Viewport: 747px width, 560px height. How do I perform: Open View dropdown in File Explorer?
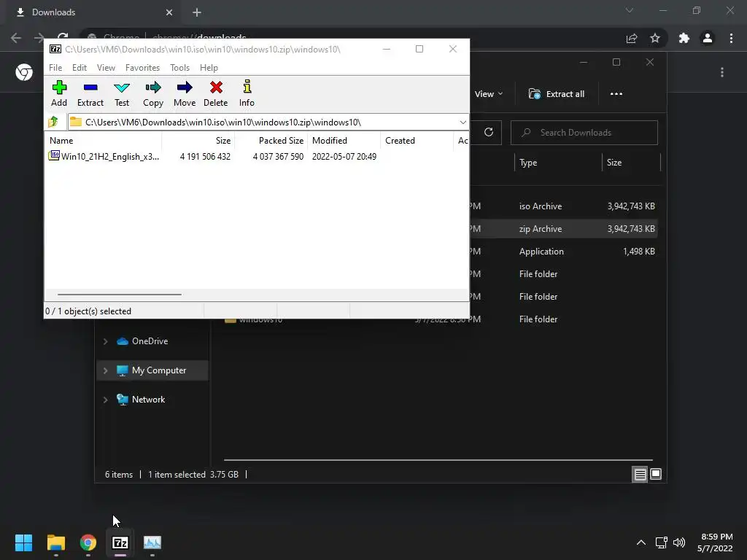coord(489,94)
